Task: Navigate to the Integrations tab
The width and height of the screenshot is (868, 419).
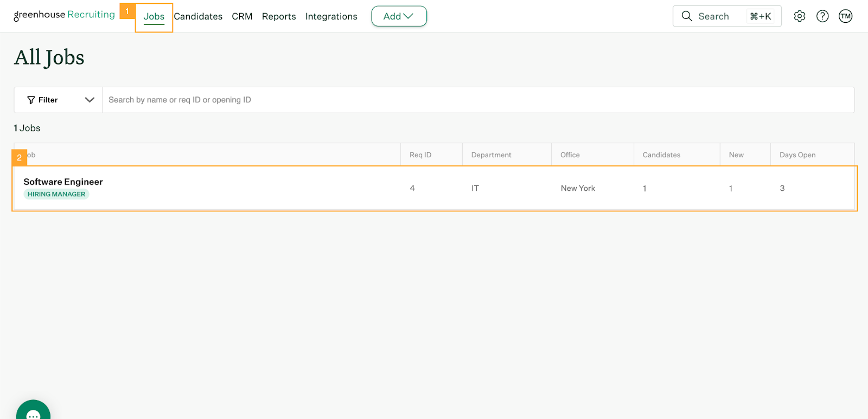Action: pyautogui.click(x=331, y=17)
